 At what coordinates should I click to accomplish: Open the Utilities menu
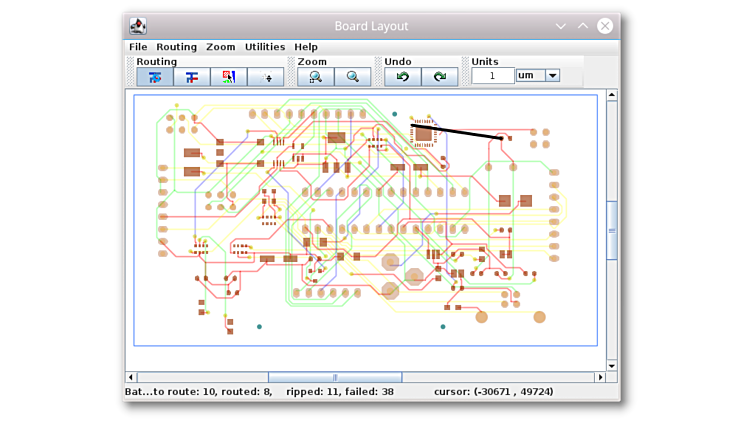coord(265,47)
